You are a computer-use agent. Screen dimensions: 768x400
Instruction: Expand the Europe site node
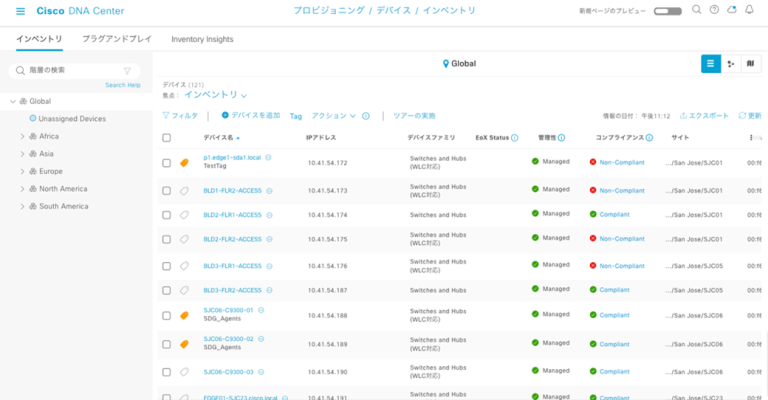(x=22, y=171)
